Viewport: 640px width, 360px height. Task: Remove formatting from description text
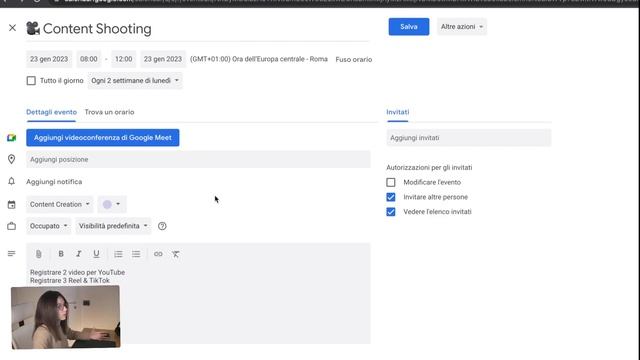[176, 254]
